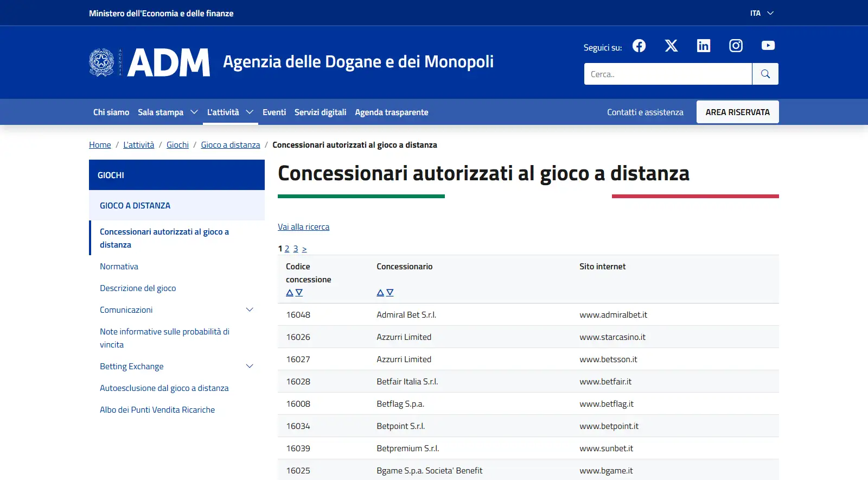This screenshot has height=480, width=868.
Task: Open the Sala stampa menu item
Action: [161, 112]
